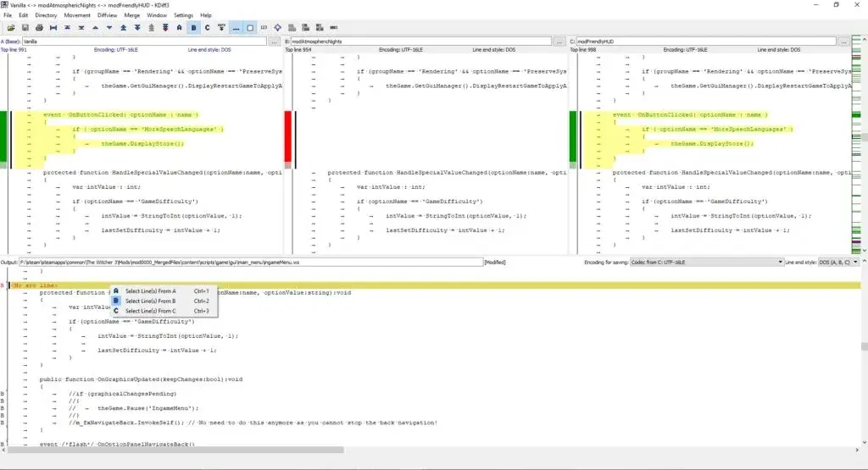Jump to last delta icon
Viewport: 868px width, 470px height.
pyautogui.click(x=81, y=27)
